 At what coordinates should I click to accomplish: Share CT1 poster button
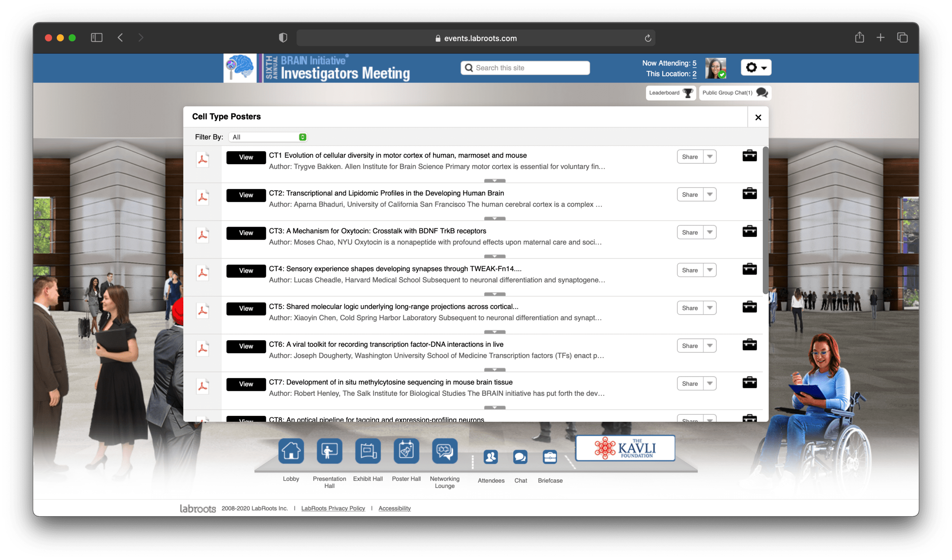click(690, 157)
